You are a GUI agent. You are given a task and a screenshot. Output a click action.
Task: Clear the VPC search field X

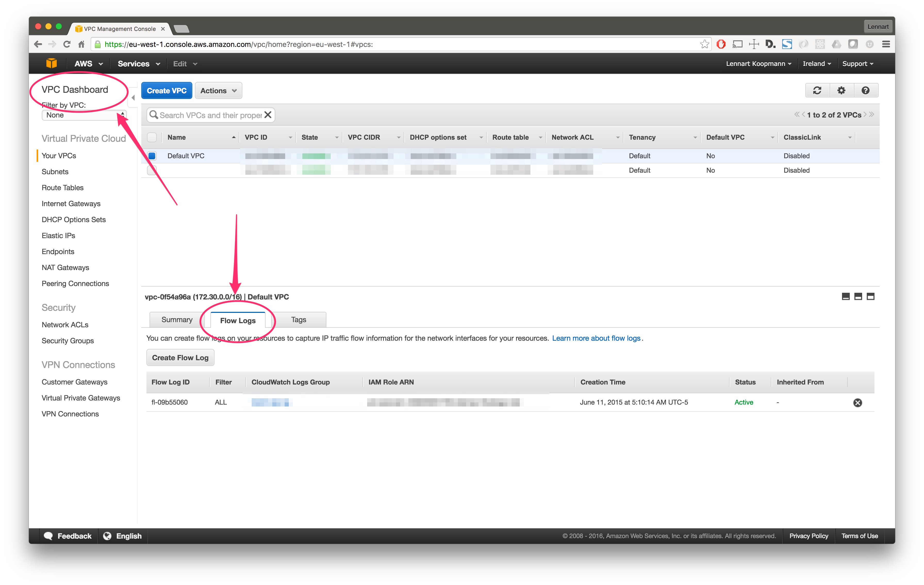click(x=268, y=115)
